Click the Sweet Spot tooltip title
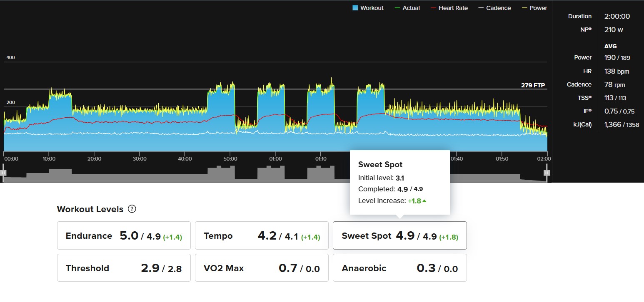Screen dimensions: 644x302 pos(380,165)
